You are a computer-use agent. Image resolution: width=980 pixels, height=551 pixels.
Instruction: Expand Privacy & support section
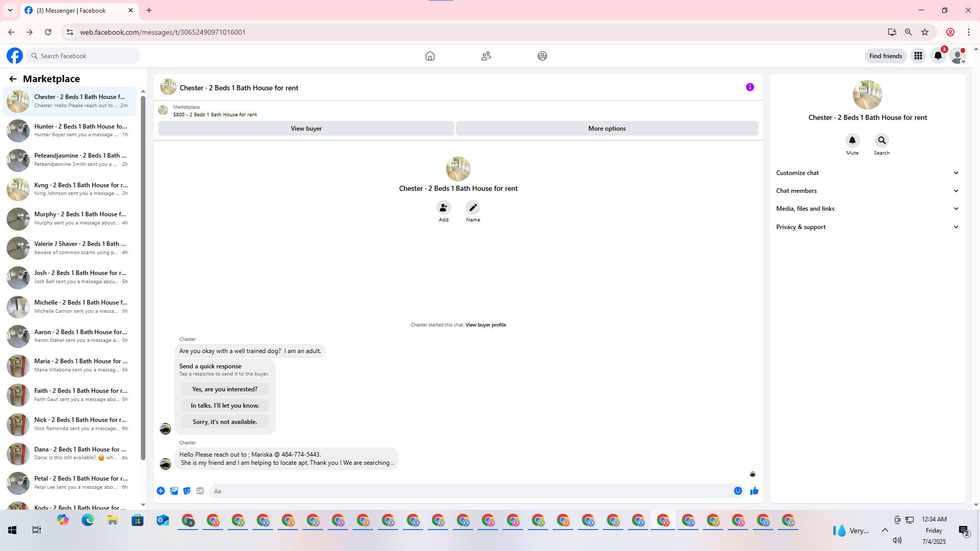[x=867, y=227]
